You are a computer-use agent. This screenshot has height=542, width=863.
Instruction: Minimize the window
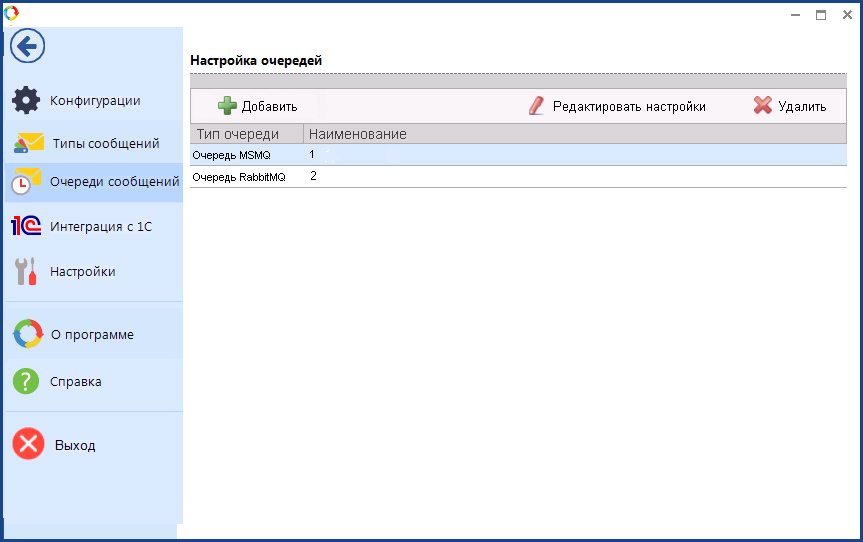pos(795,15)
